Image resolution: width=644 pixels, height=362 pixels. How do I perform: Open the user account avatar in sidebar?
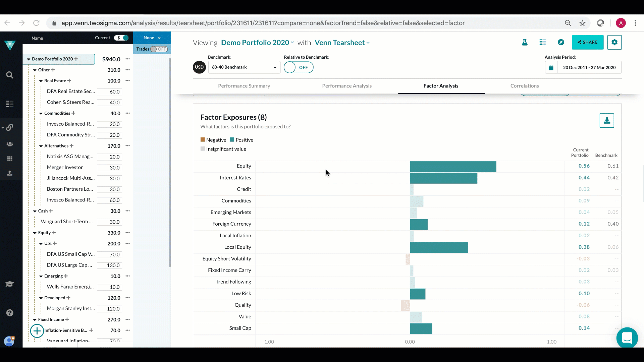[9, 341]
